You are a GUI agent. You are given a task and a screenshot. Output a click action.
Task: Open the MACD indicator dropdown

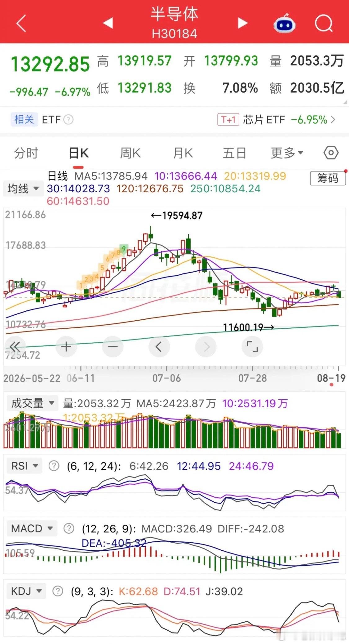click(x=32, y=528)
